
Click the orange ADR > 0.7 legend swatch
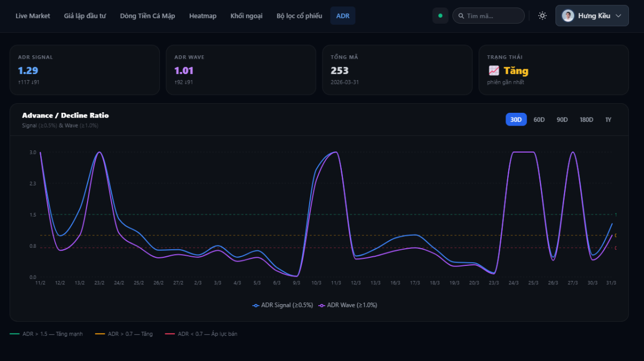point(100,334)
